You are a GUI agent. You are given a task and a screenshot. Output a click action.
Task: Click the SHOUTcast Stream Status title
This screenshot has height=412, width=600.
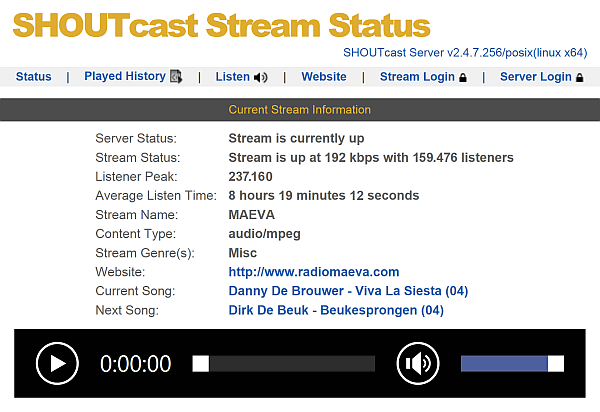222,25
